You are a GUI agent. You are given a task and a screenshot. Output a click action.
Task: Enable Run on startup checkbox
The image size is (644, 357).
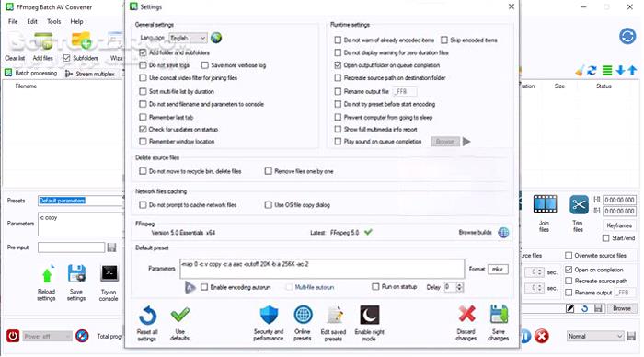pos(375,286)
